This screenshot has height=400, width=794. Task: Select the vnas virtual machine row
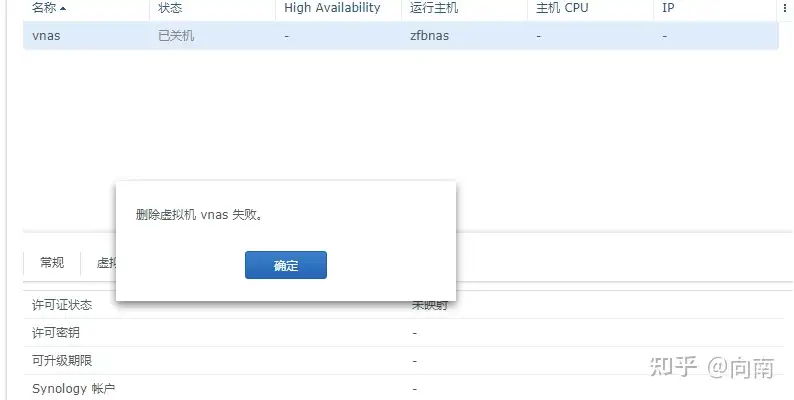[401, 35]
